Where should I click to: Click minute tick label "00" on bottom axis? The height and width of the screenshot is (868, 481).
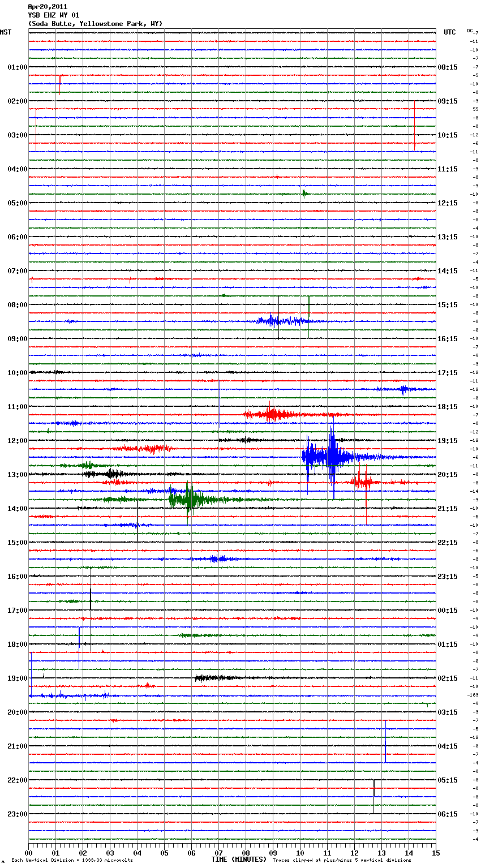tap(28, 853)
